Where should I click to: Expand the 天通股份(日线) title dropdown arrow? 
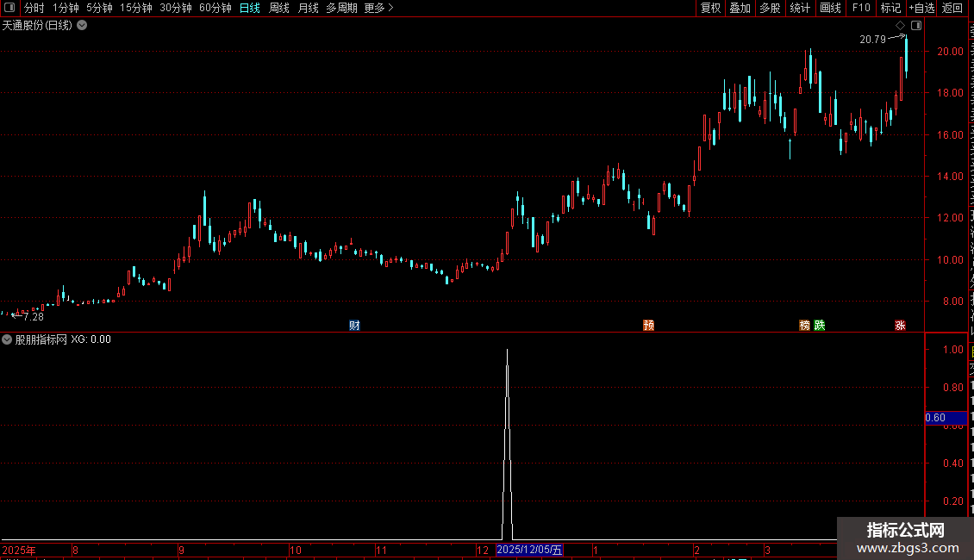tap(82, 26)
